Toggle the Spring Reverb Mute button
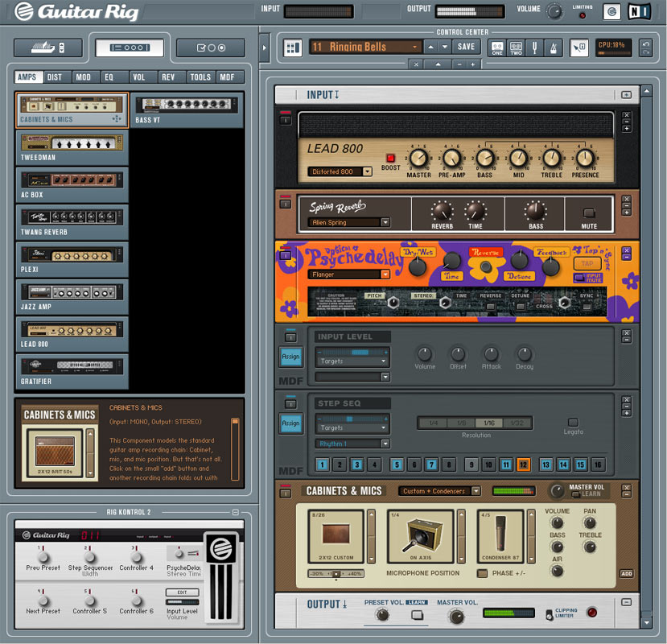Image resolution: width=667 pixels, height=644 pixels. pos(589,213)
